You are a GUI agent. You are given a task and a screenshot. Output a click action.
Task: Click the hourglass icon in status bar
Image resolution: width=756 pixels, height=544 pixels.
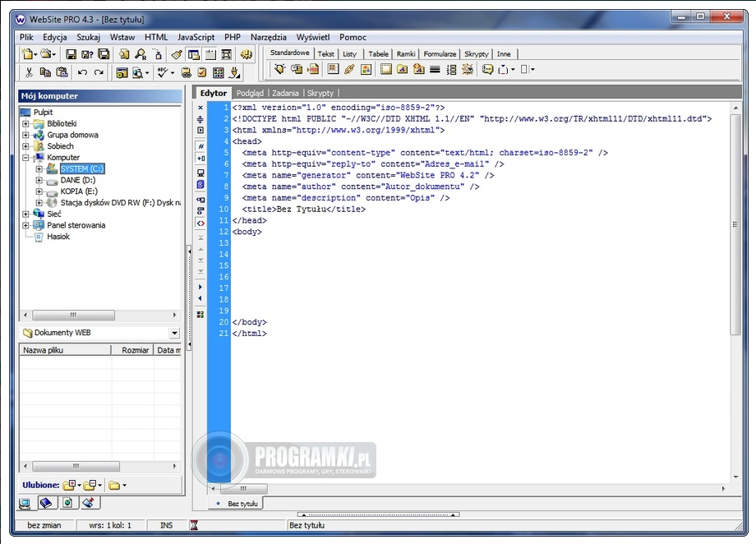[194, 525]
